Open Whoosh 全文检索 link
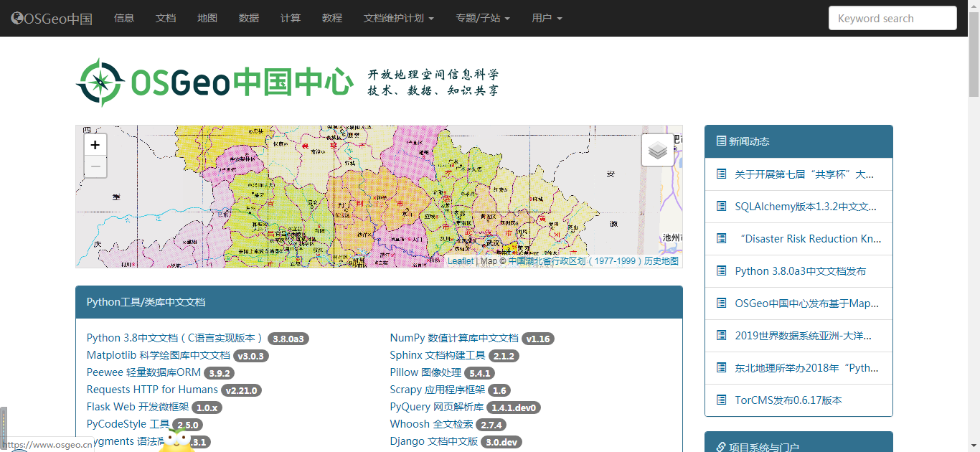Image resolution: width=980 pixels, height=452 pixels. pyautogui.click(x=432, y=424)
